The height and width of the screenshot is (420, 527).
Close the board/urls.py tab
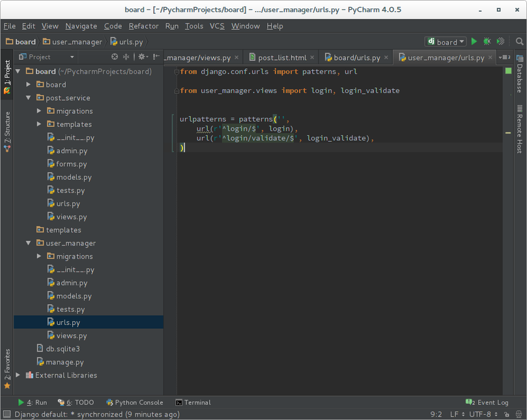(x=386, y=57)
